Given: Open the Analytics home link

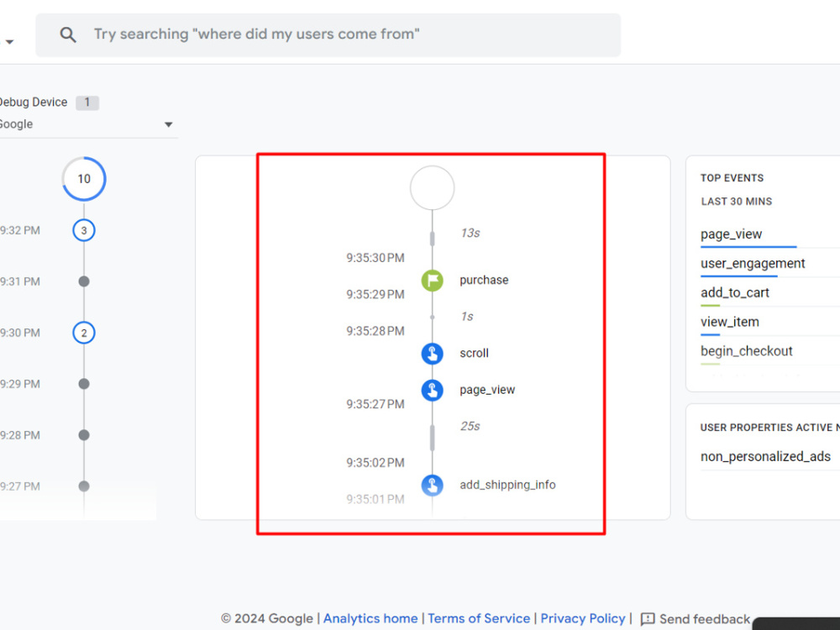Looking at the screenshot, I should tap(370, 618).
